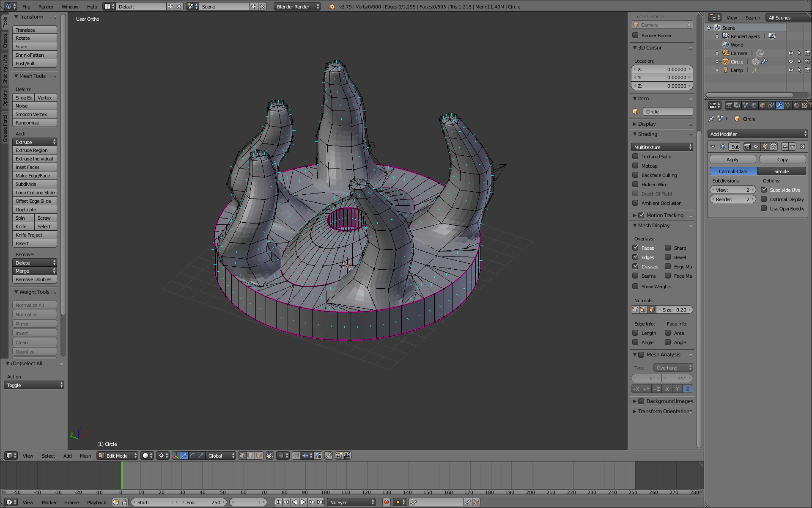Image resolution: width=812 pixels, height=508 pixels.
Task: Open the Object Data triangle tab
Action: point(788,105)
